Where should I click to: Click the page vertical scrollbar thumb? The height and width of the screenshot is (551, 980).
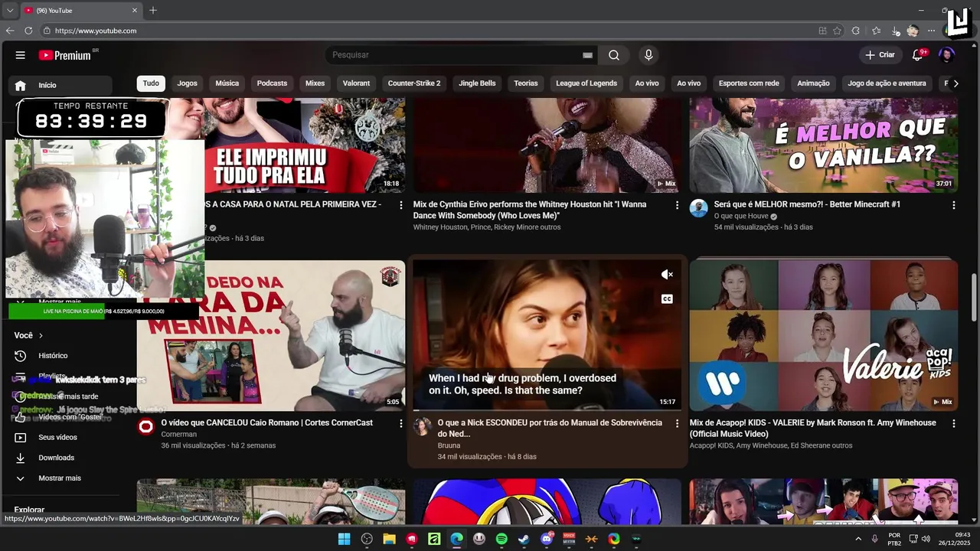click(x=974, y=298)
